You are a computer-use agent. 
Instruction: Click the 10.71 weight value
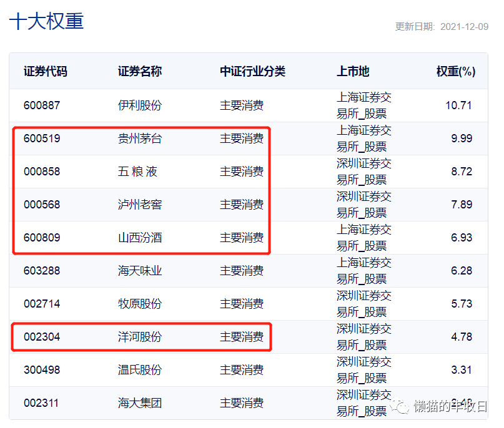(x=458, y=105)
